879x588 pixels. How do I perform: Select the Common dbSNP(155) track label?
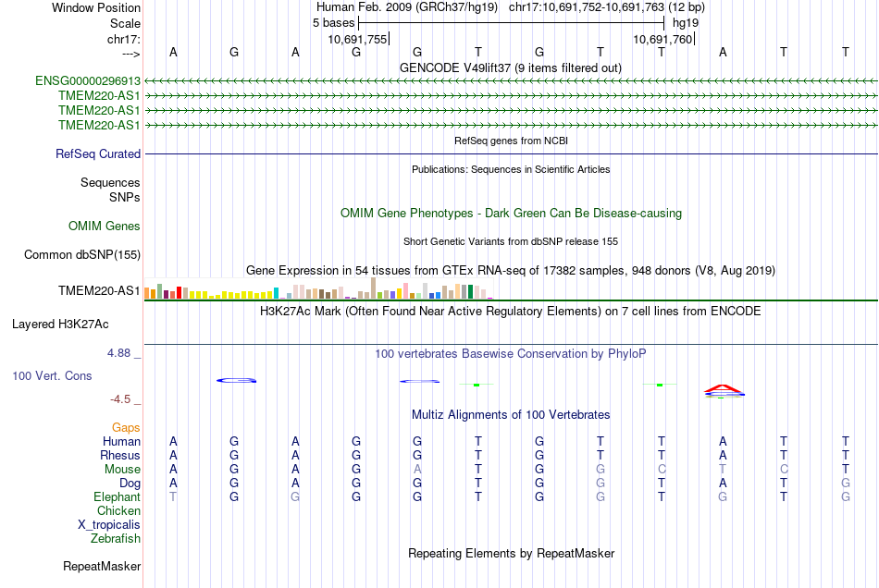[82, 254]
